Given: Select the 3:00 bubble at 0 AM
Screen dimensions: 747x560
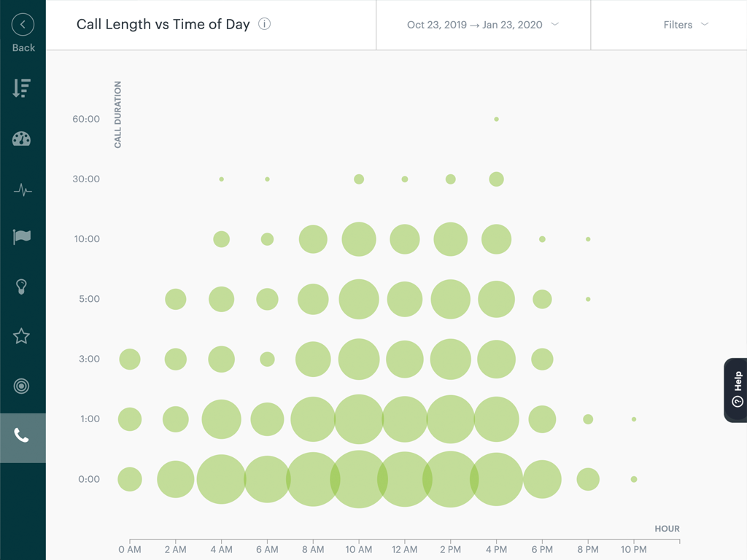Looking at the screenshot, I should (130, 359).
